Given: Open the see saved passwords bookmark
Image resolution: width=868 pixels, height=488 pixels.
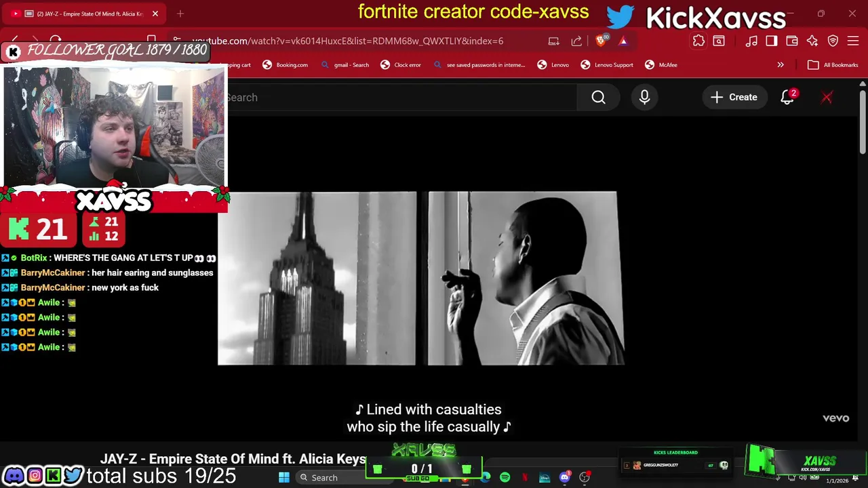Looking at the screenshot, I should (x=479, y=65).
